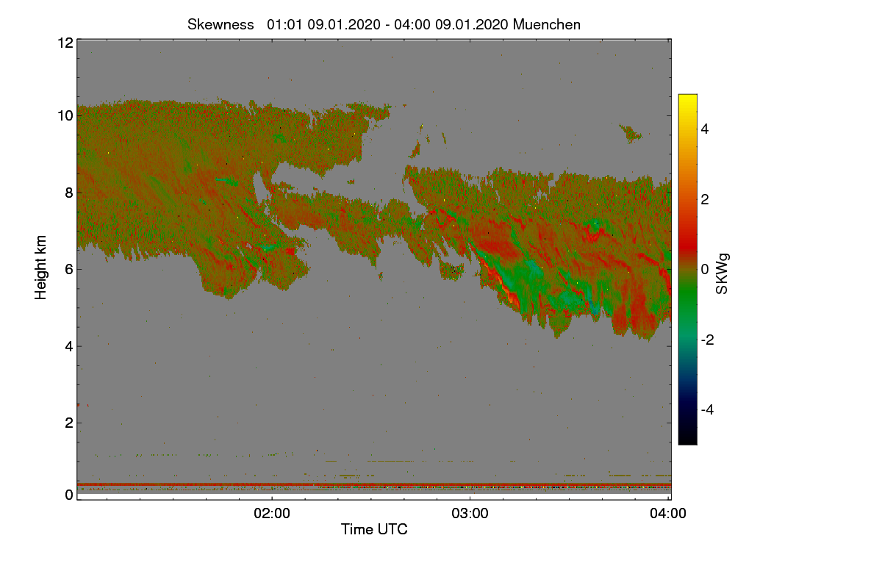The height and width of the screenshot is (588, 882).
Task: Click the 'Time UTC' x-axis label
Action: pos(374,529)
